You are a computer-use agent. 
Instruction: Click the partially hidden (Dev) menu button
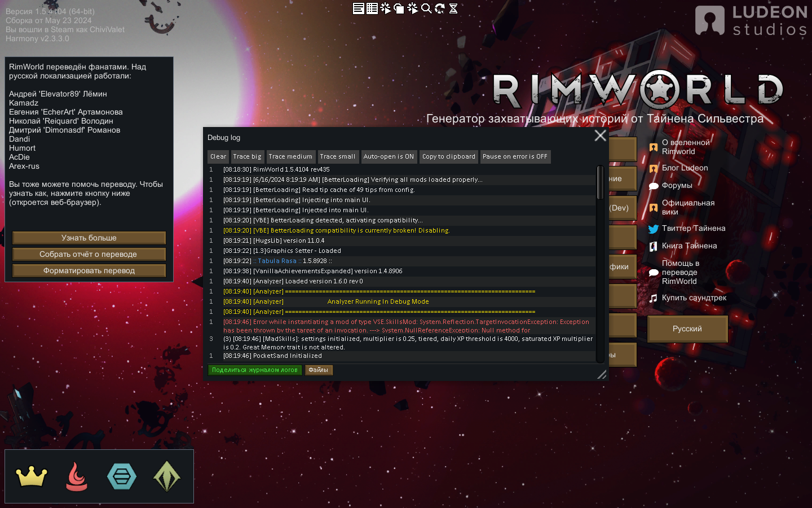pyautogui.click(x=623, y=208)
